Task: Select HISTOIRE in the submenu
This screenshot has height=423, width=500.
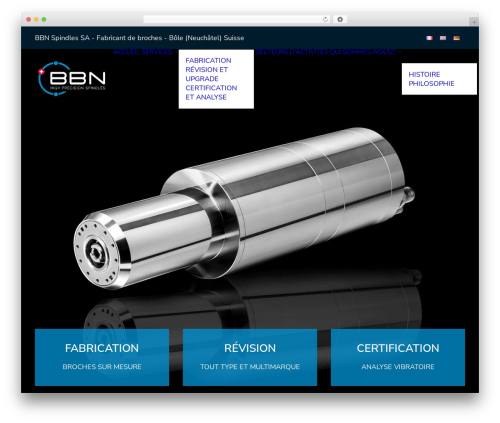Action: 424,74
